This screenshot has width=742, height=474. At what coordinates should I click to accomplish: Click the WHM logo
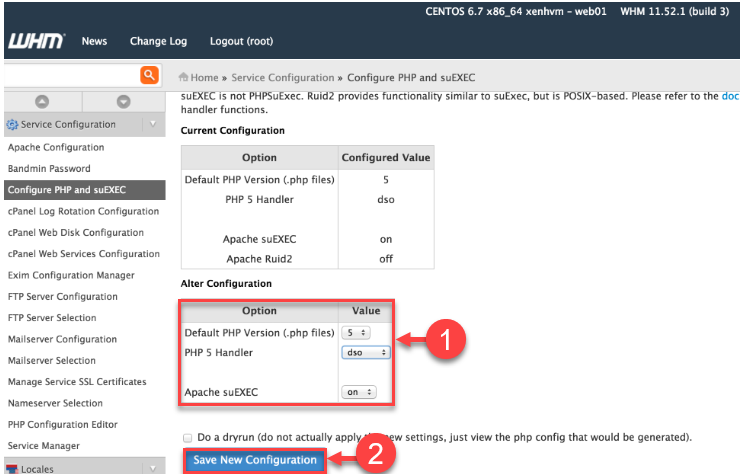pyautogui.click(x=36, y=41)
